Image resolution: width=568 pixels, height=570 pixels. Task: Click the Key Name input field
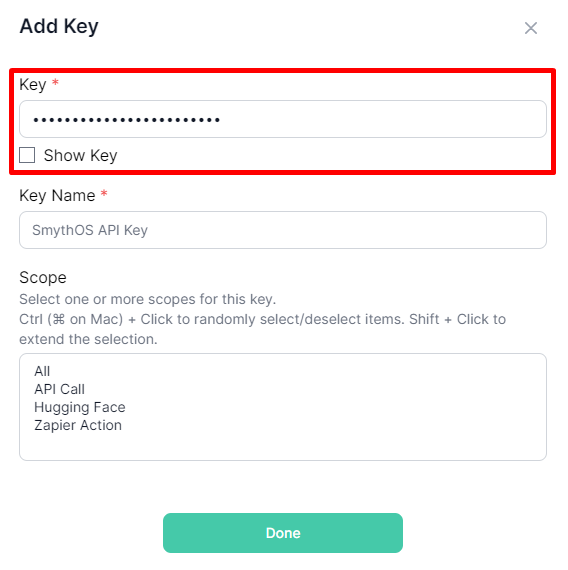pos(283,230)
